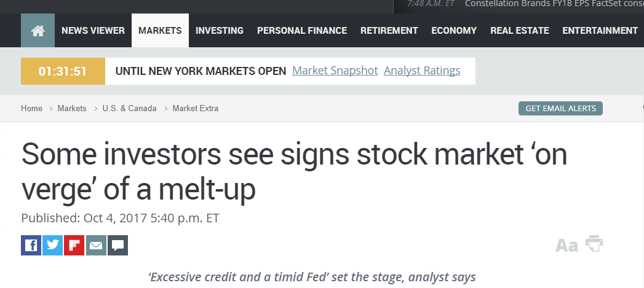Go to the Market Extra breadcrumb link
Image resolution: width=644 pixels, height=288 pixels.
pyautogui.click(x=196, y=109)
